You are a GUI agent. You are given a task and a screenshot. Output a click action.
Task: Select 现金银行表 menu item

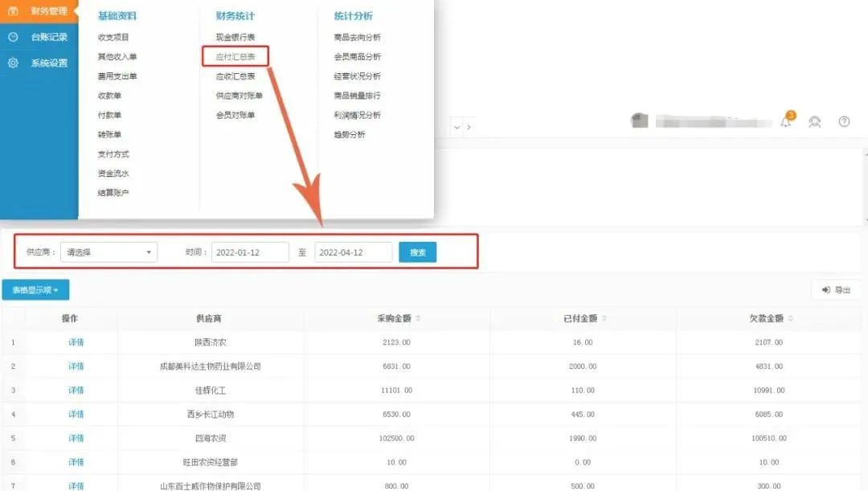pos(235,37)
